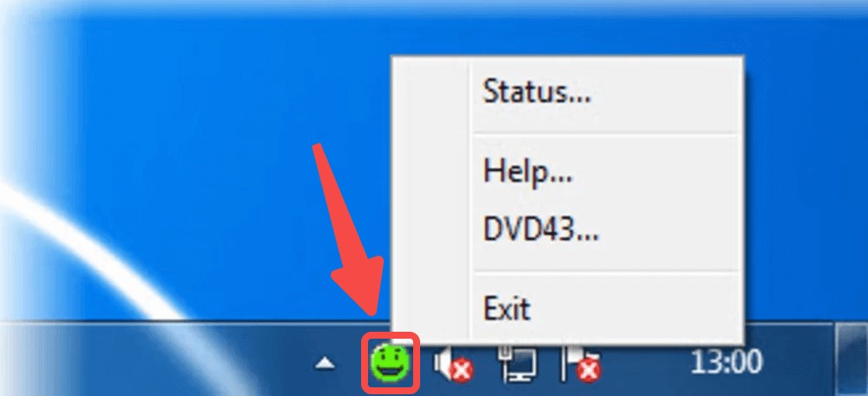Click the blank icon gutter beside Status...
This screenshot has width=868, height=396.
(431, 92)
